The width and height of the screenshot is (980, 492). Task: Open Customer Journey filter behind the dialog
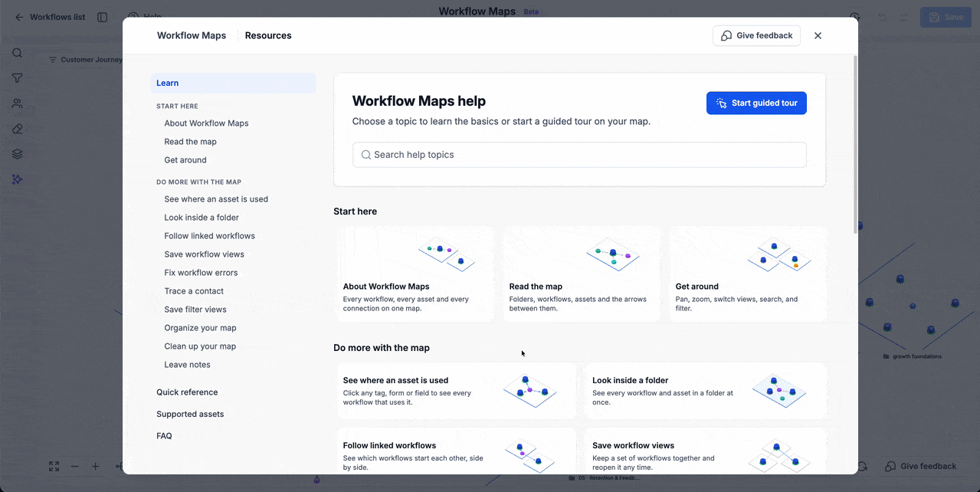click(85, 60)
